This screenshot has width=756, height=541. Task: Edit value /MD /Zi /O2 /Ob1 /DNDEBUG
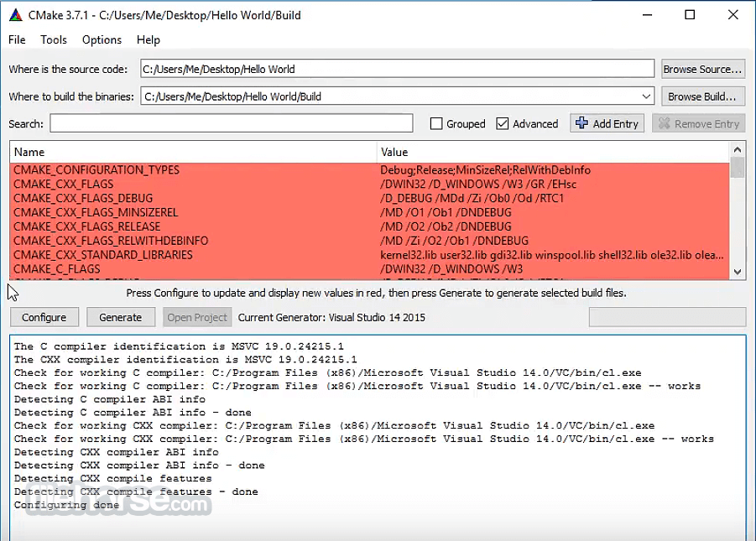pyautogui.click(x=454, y=241)
